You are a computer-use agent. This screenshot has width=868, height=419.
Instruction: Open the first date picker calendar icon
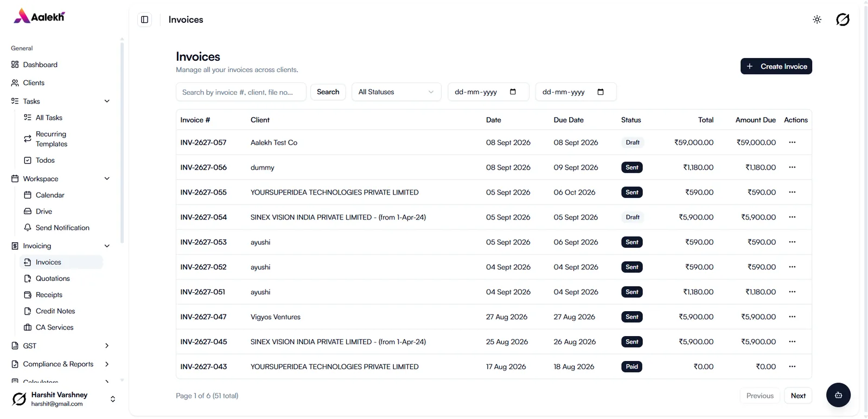(513, 92)
